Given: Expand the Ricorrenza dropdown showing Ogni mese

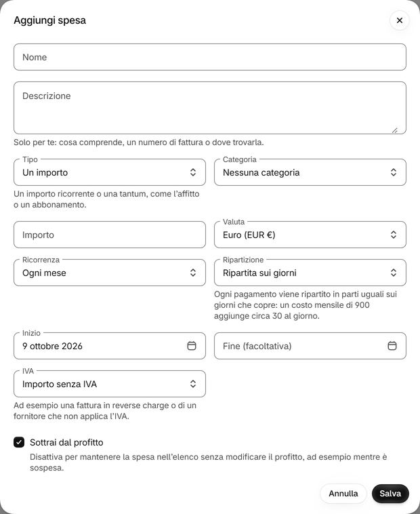Looking at the screenshot, I should (110, 273).
